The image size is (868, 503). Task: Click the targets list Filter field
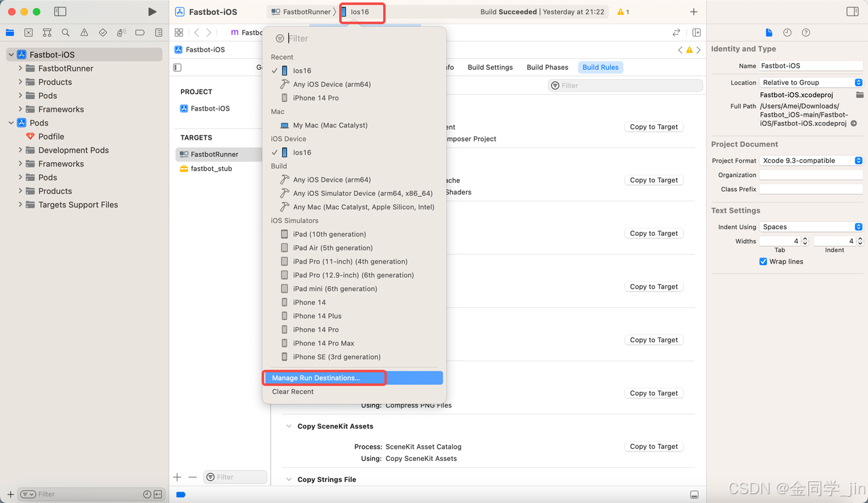pyautogui.click(x=235, y=477)
